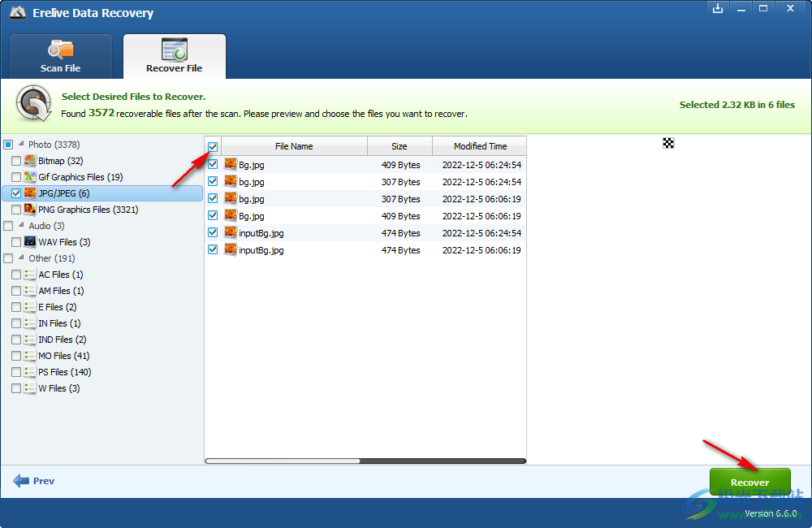Click the IND Files list icon

click(x=30, y=339)
